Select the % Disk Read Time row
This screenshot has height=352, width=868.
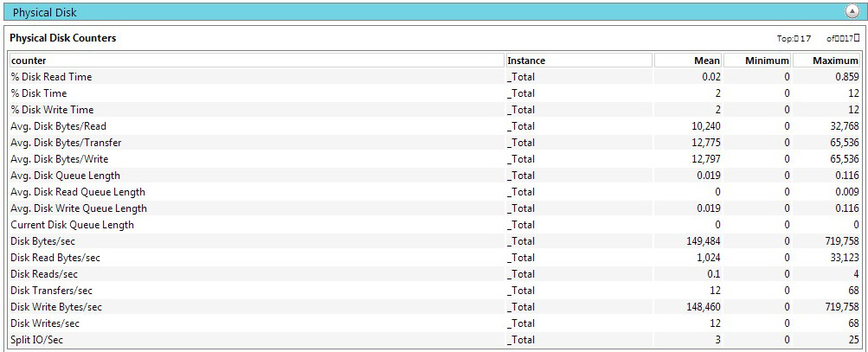pos(434,77)
